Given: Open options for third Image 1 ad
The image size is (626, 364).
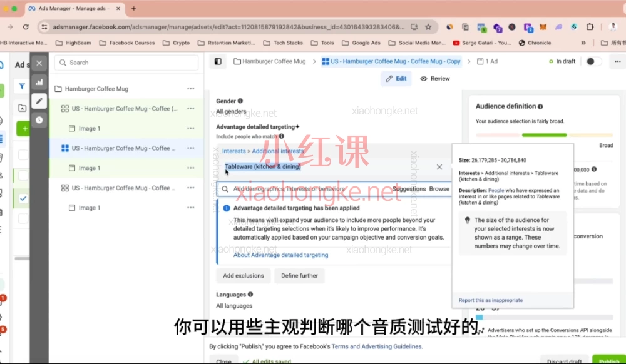Looking at the screenshot, I should pos(191,207).
